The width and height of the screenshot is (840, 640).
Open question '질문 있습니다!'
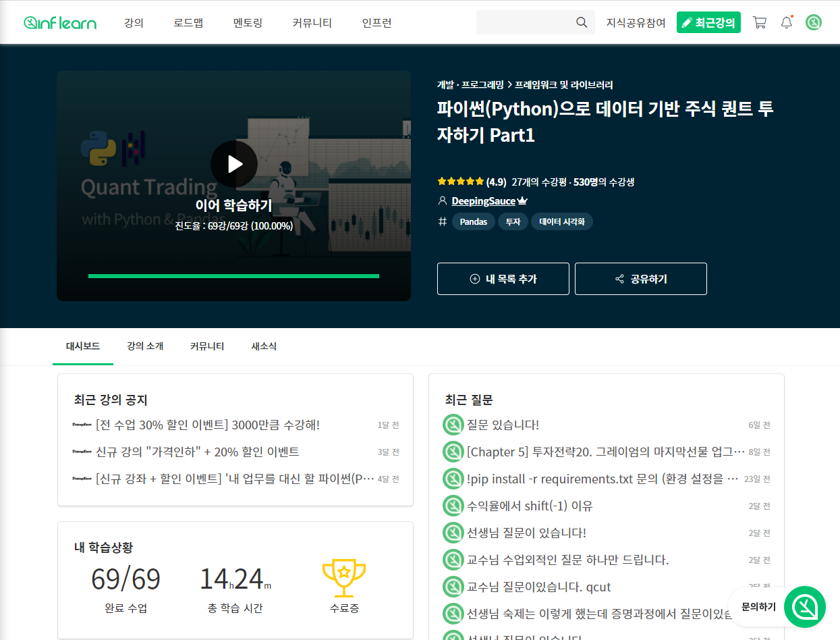click(x=503, y=425)
